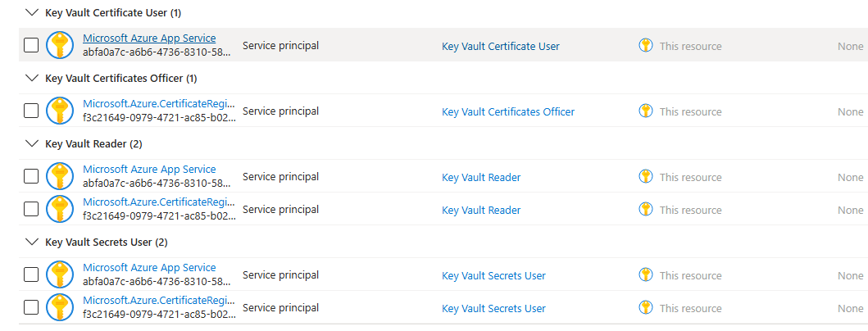868x331 pixels.
Task: Click key icon of CertificateRegistration Key Vault Reader row
Action: (x=60, y=209)
